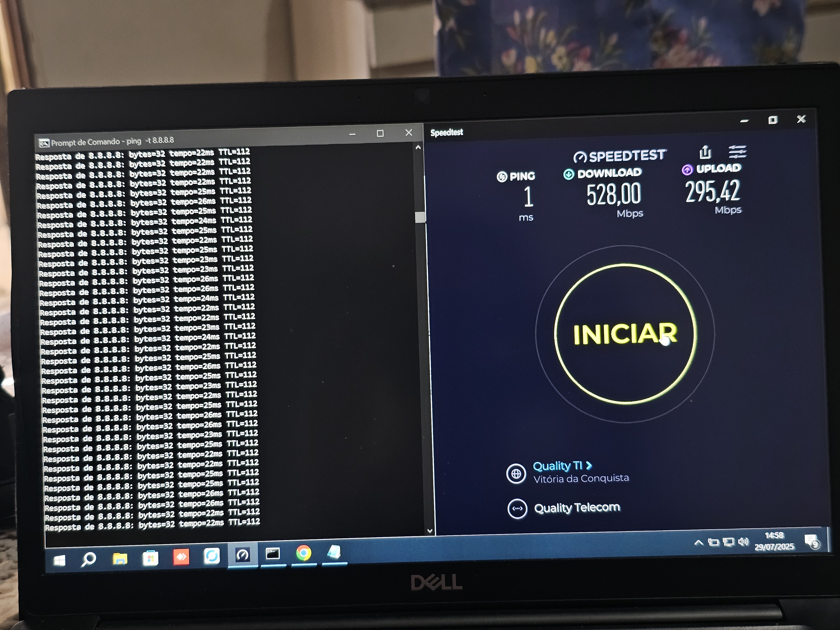Open the notification center icon

(x=811, y=542)
